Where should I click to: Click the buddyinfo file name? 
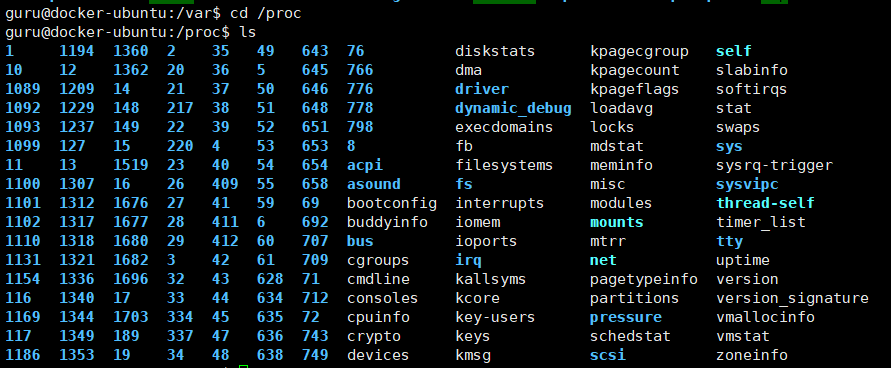(x=388, y=223)
